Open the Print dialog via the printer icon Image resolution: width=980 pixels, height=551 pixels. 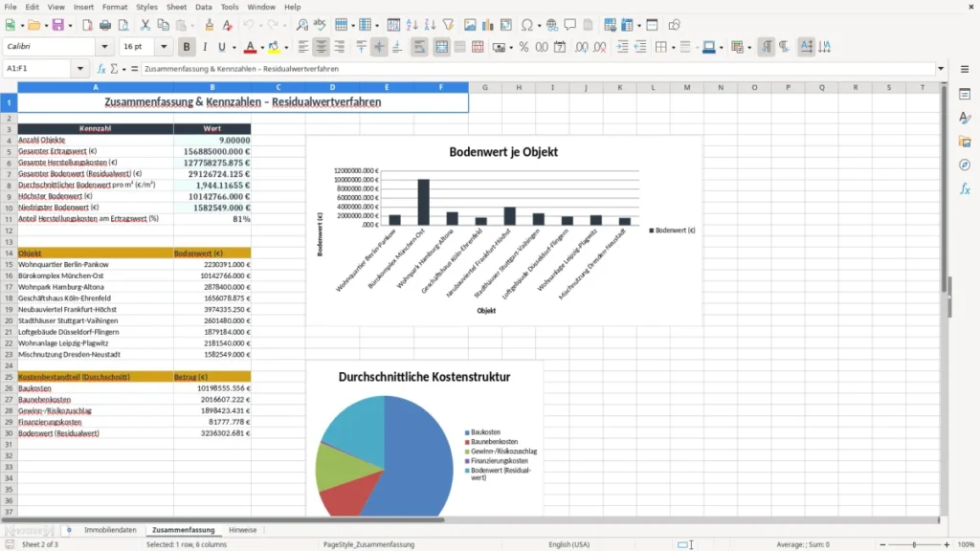[x=105, y=25]
